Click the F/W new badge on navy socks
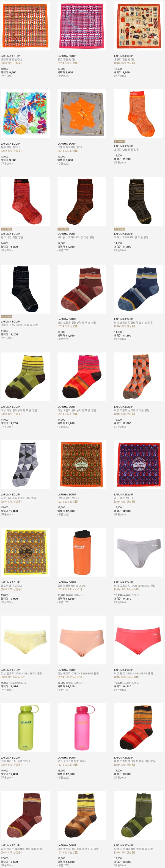The image size is (165, 868). [6, 317]
